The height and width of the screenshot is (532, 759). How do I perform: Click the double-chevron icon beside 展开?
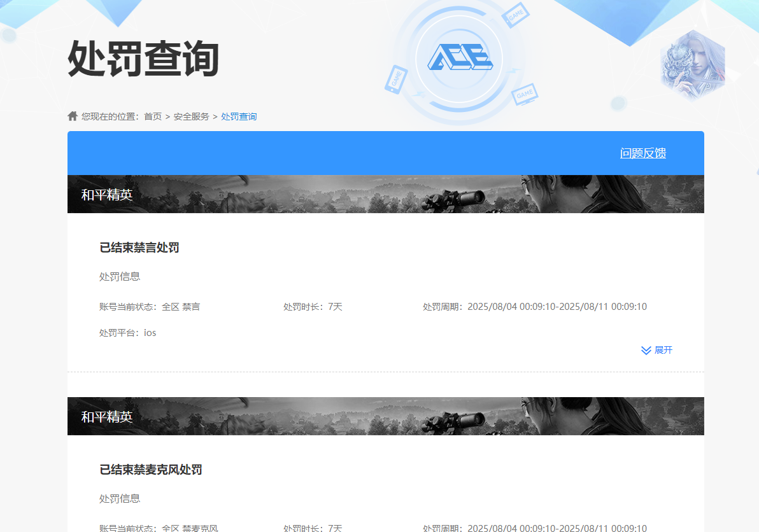[646, 350]
